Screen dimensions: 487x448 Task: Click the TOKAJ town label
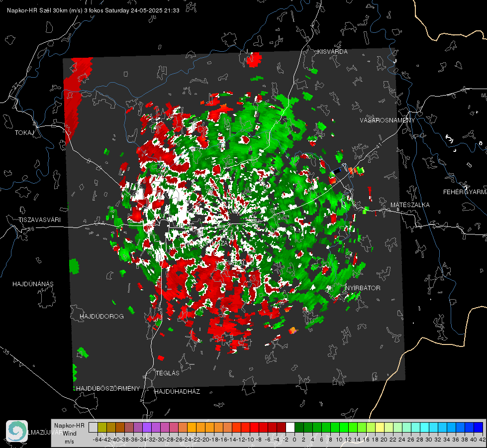(x=24, y=133)
